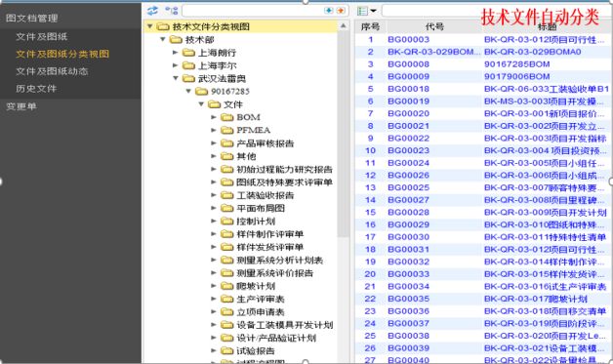Screen dimensions: 613x364
Task: Click the BG00030 cell in row 17
Action: click(409, 237)
